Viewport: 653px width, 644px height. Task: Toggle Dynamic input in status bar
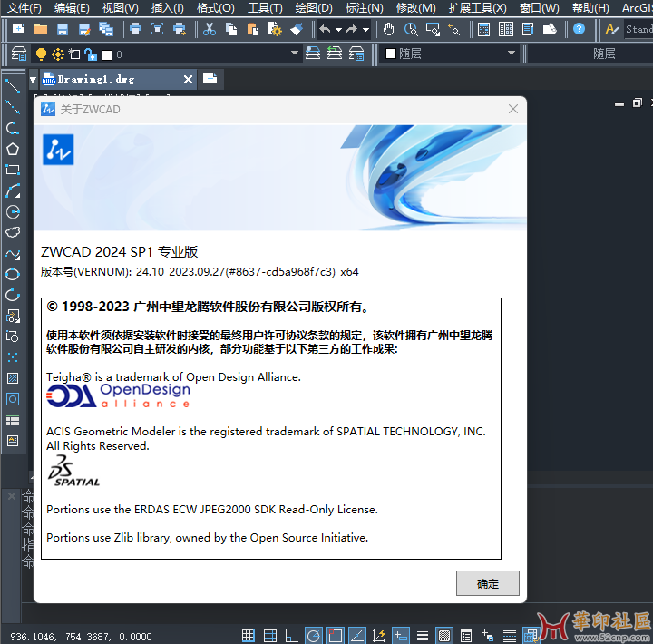(x=401, y=636)
